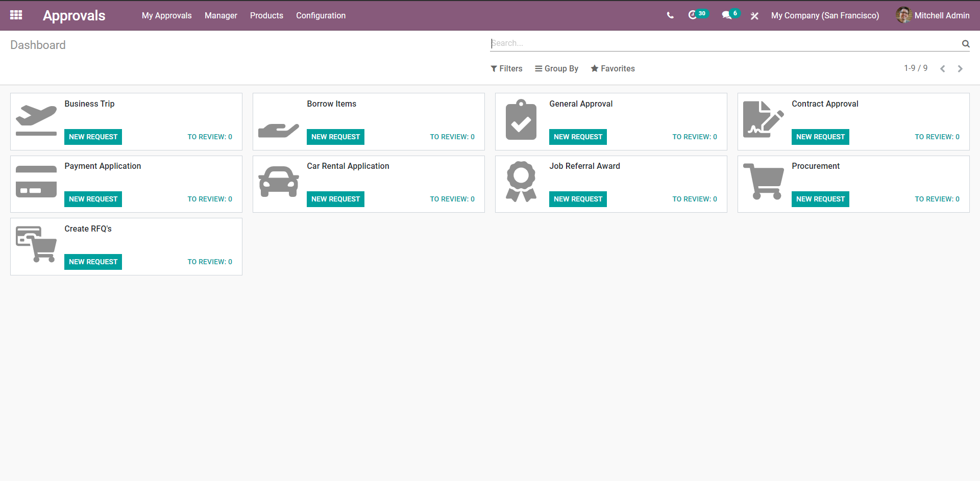
Task: Open the Favorites dropdown
Action: click(612, 68)
